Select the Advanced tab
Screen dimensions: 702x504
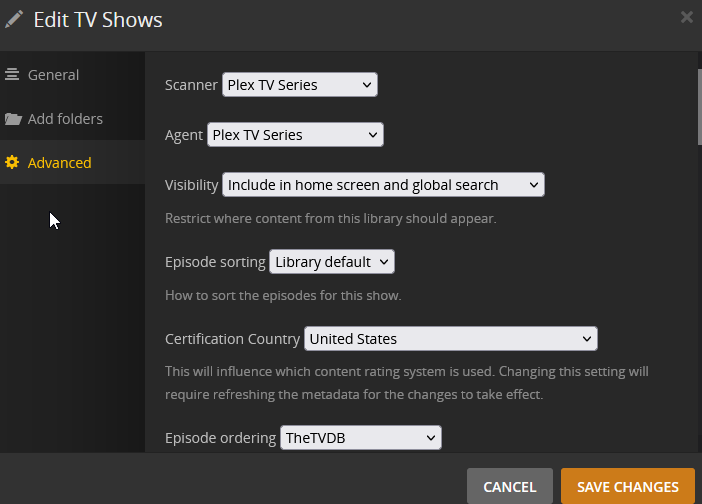pos(72,162)
